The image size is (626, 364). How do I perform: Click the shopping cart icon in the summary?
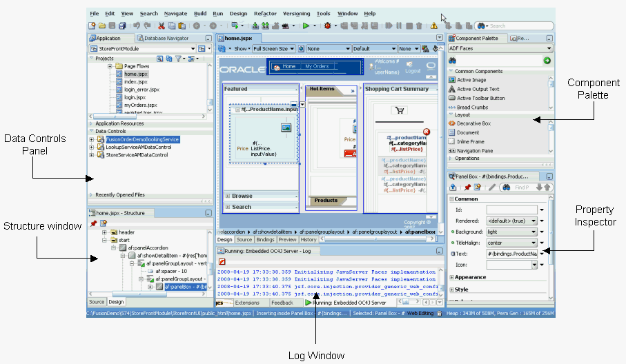(x=399, y=110)
